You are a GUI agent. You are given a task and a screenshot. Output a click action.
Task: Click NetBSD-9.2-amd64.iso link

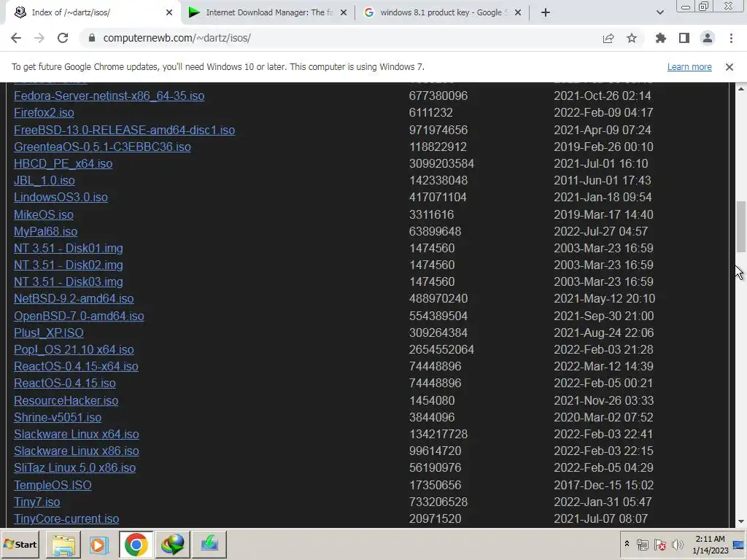click(74, 298)
